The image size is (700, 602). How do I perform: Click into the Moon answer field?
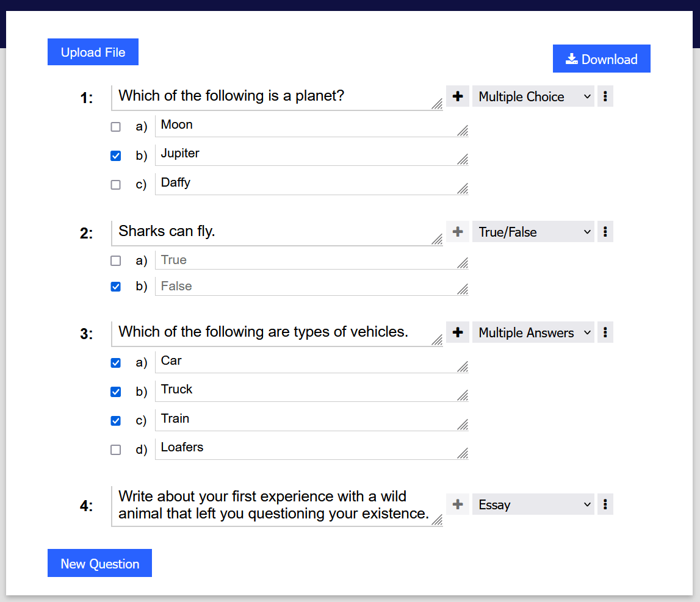pos(312,126)
